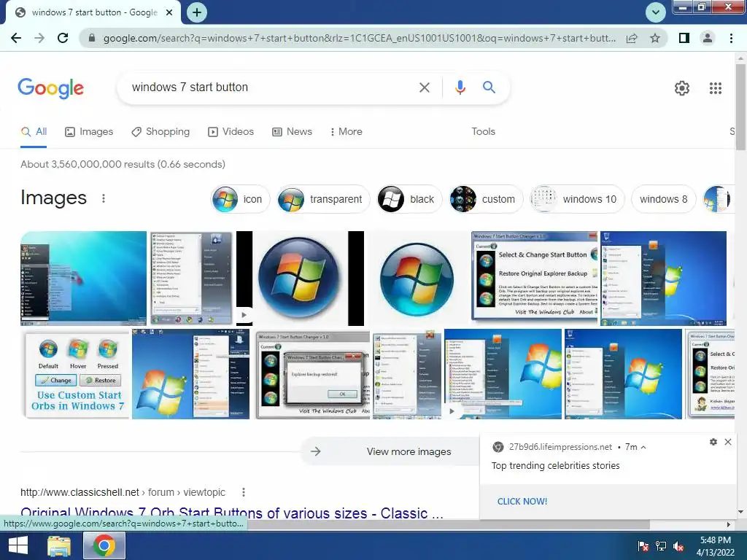Expand the More search options

coord(347,131)
